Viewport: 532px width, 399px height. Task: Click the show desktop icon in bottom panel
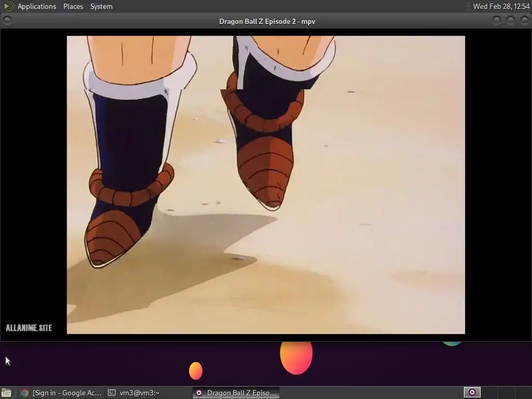point(6,393)
